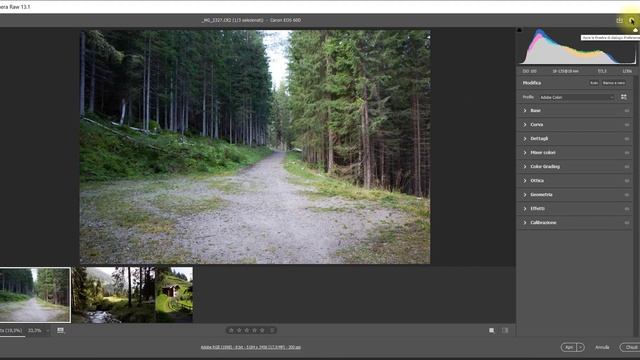This screenshot has height=360, width=640.
Task: Toggle visibility eye for Mixer colori panel
Action: click(627, 153)
